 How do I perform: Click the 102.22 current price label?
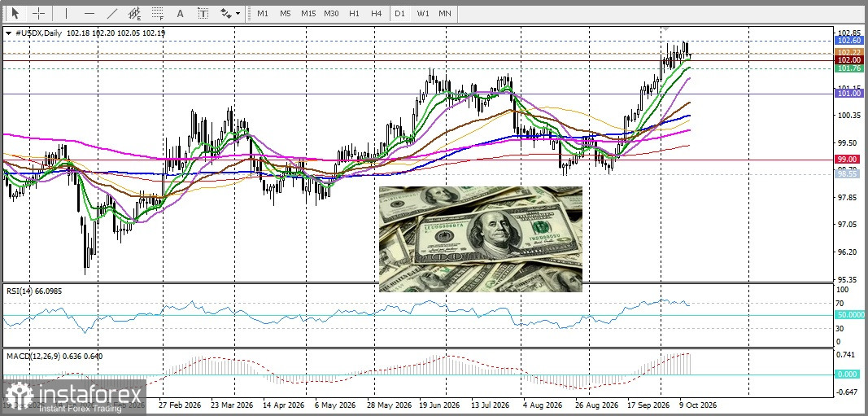849,52
